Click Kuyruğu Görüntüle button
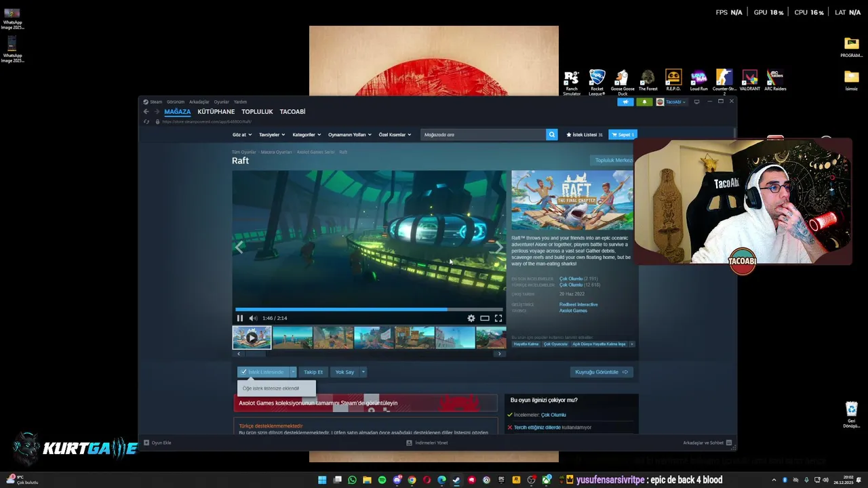This screenshot has width=868, height=488. (601, 371)
